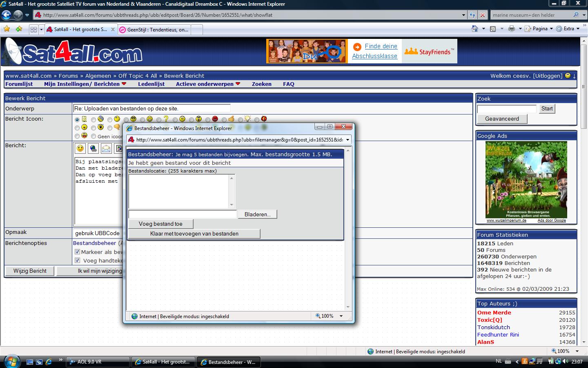This screenshot has width=588, height=368.
Task: Open Favorites Center star icon
Action: coord(7,29)
